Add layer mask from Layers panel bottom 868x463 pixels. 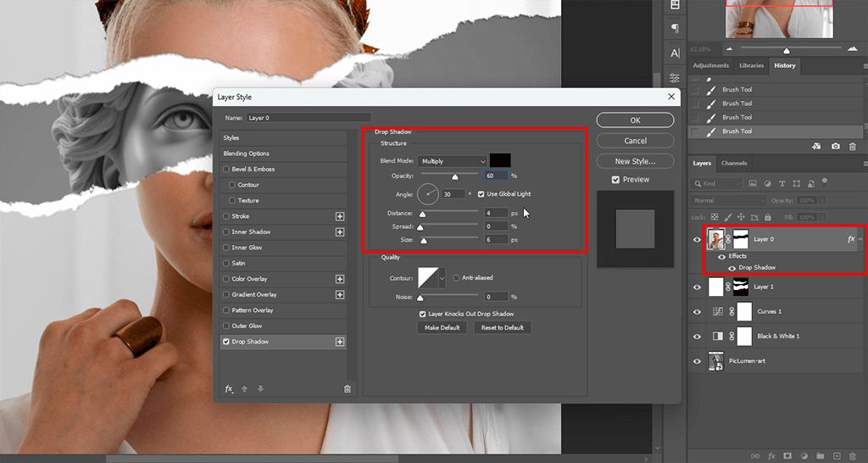787,456
